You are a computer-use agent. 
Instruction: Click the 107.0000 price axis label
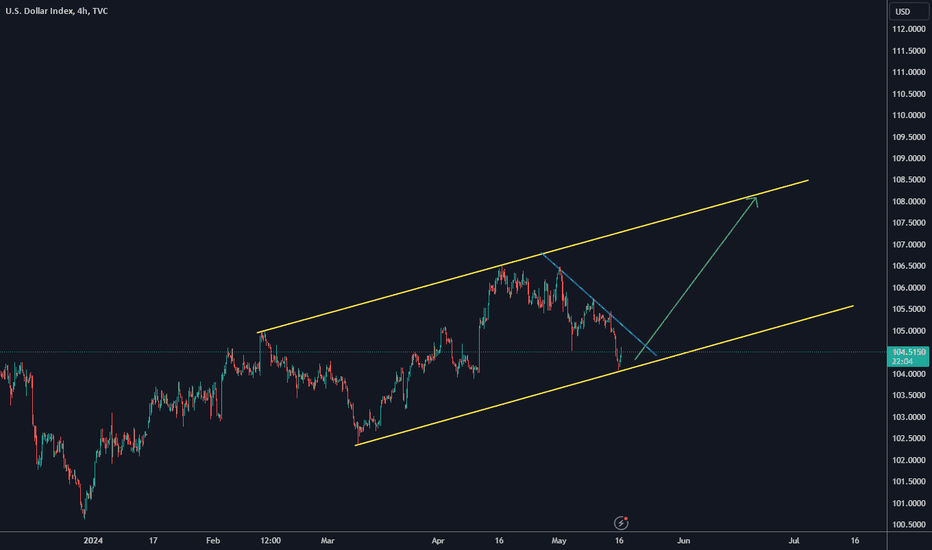pyautogui.click(x=909, y=244)
